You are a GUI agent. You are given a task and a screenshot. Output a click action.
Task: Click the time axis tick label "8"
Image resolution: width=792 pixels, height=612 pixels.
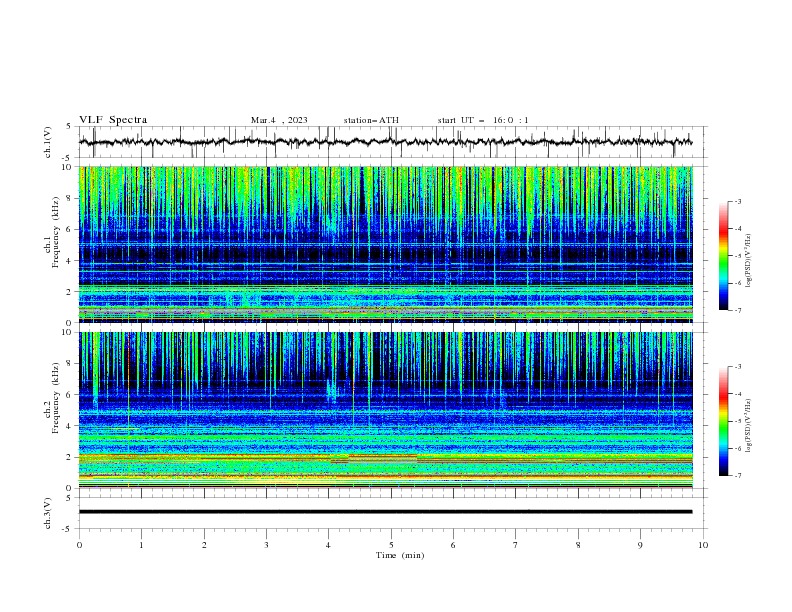coord(578,545)
